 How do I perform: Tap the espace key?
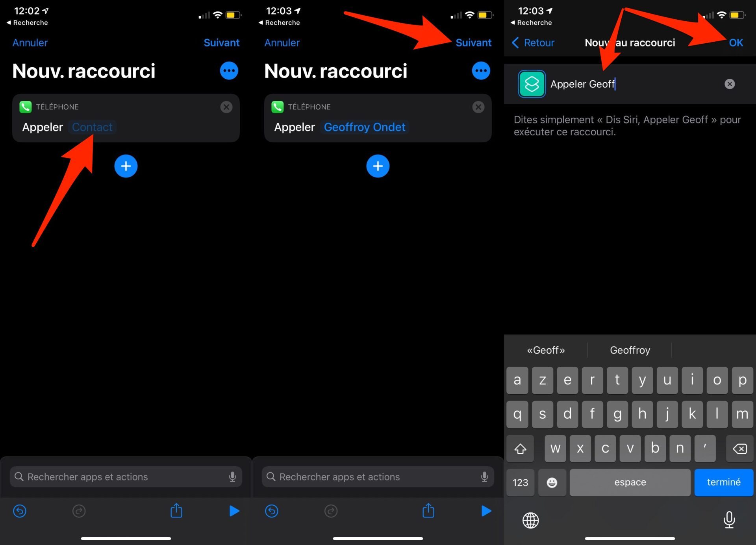tap(630, 482)
